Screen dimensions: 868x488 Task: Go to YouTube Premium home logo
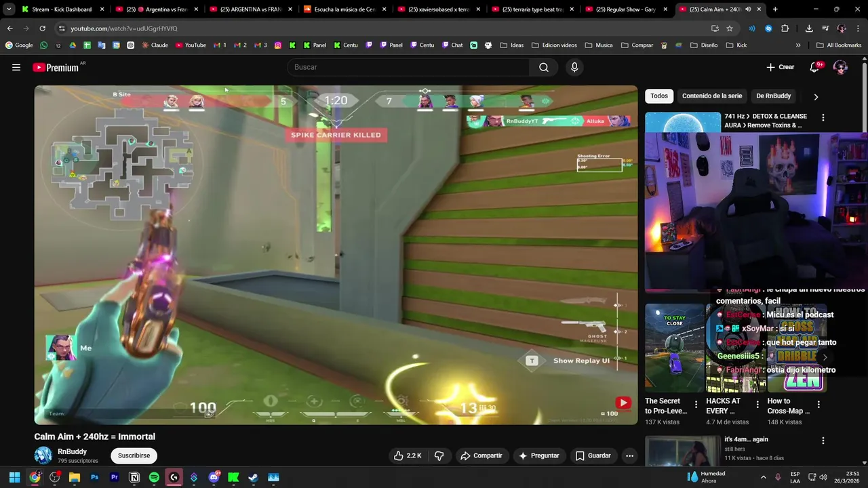click(57, 67)
